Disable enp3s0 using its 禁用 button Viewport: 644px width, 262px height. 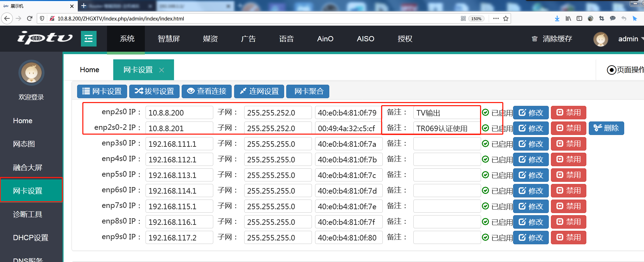click(568, 144)
